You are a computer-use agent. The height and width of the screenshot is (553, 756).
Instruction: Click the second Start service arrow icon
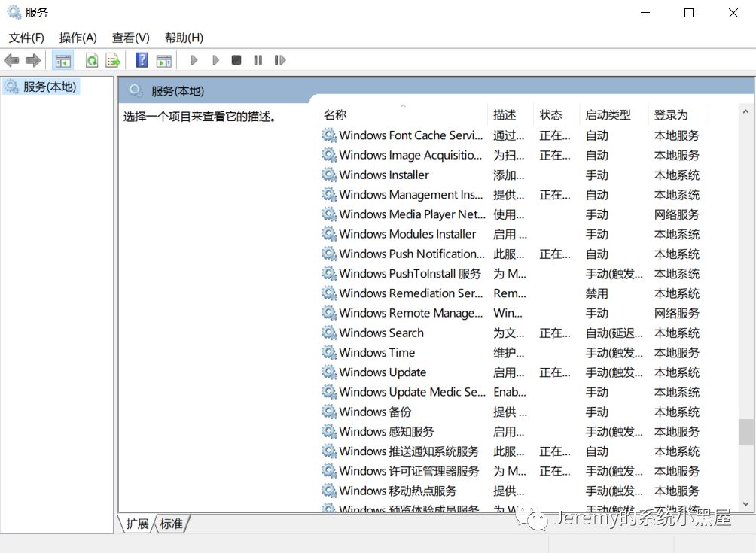[x=215, y=59]
